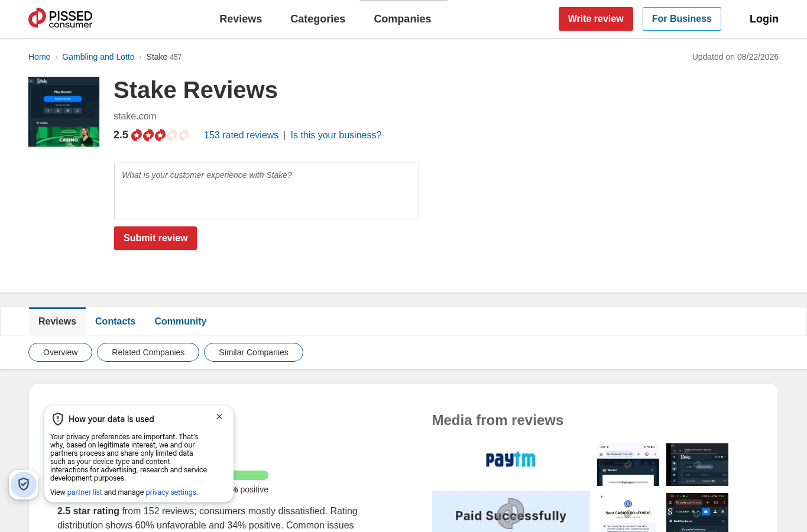Open the 153 rated reviews link
The width and height of the screenshot is (807, 532).
[x=241, y=135]
